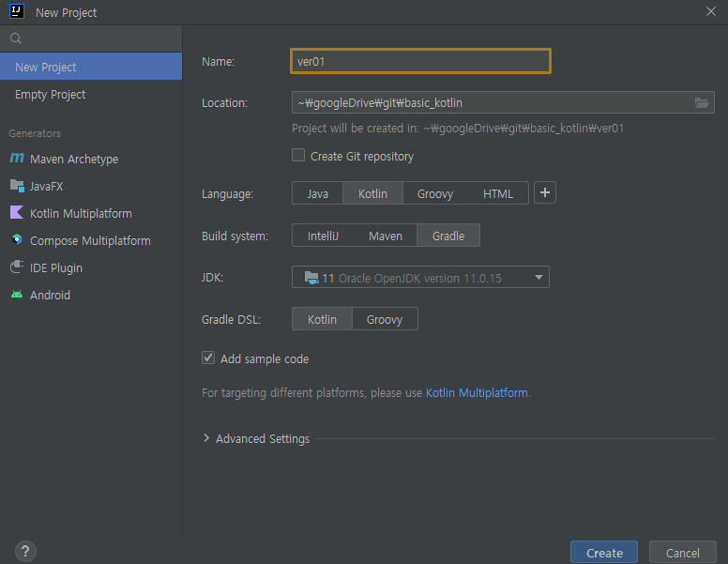Click the IntelliJ IDEA logo icon in title bar

pos(17,11)
